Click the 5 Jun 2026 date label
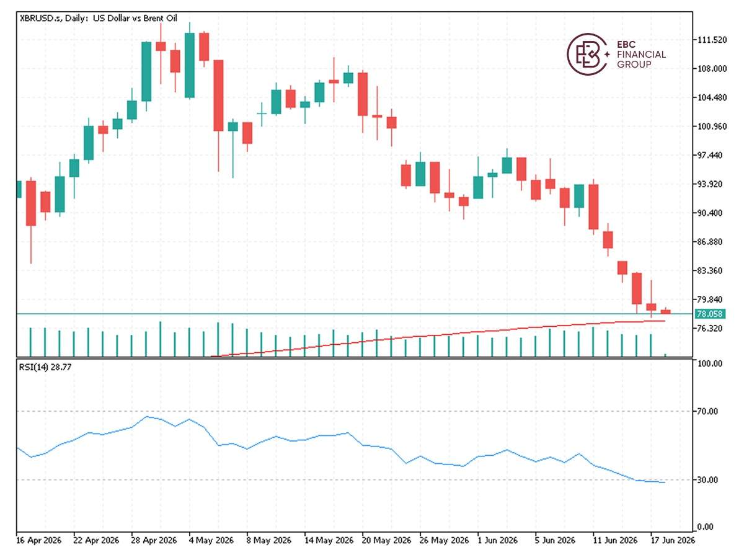This screenshot has height=560, width=744. (x=556, y=541)
